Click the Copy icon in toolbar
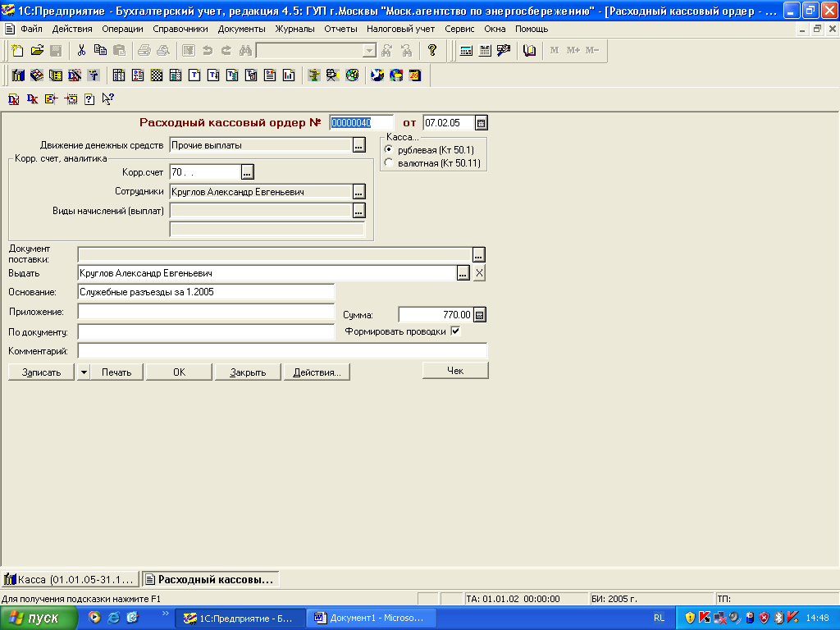Image resolution: width=840 pixels, height=630 pixels. [100, 50]
